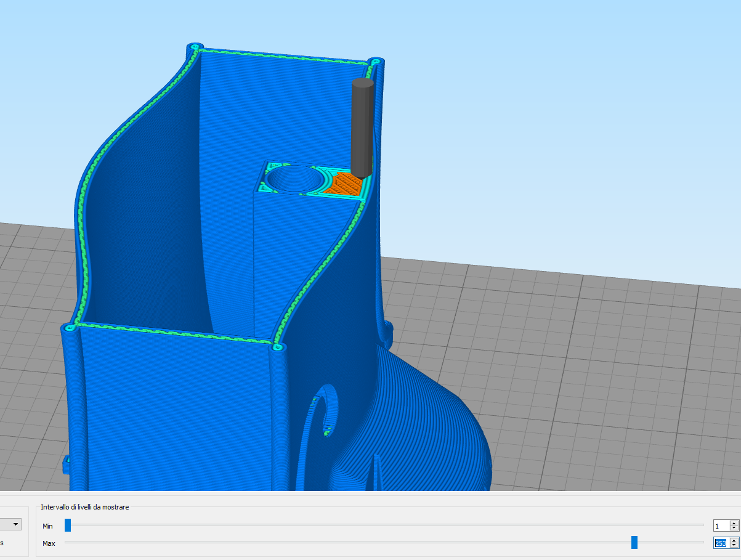Decrease the Max layer value with down arrow

click(734, 545)
